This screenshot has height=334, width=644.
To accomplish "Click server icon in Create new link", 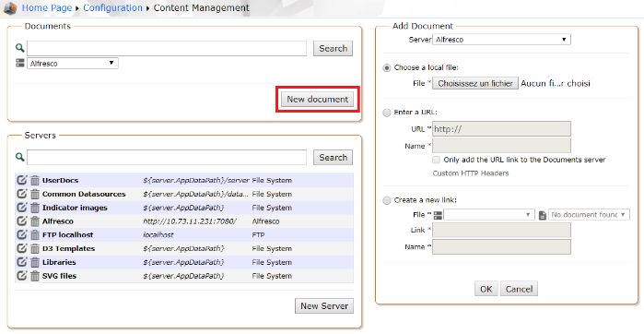I will click(x=438, y=215).
